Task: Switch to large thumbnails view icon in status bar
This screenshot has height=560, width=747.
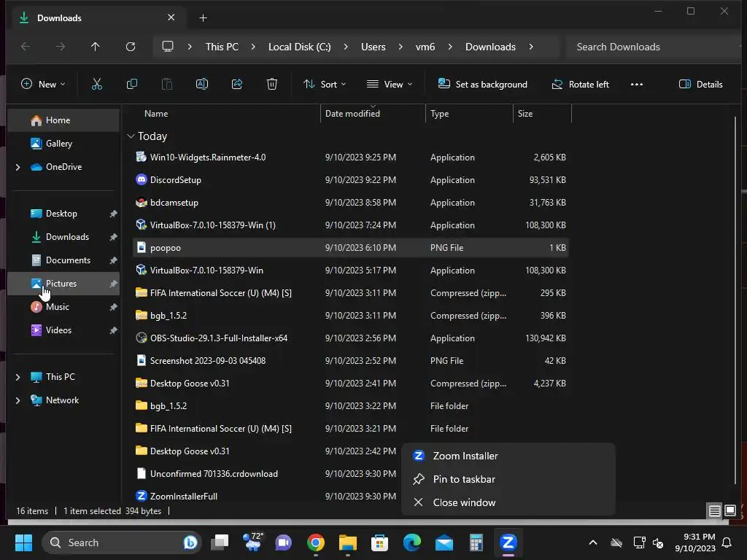Action: tap(729, 511)
